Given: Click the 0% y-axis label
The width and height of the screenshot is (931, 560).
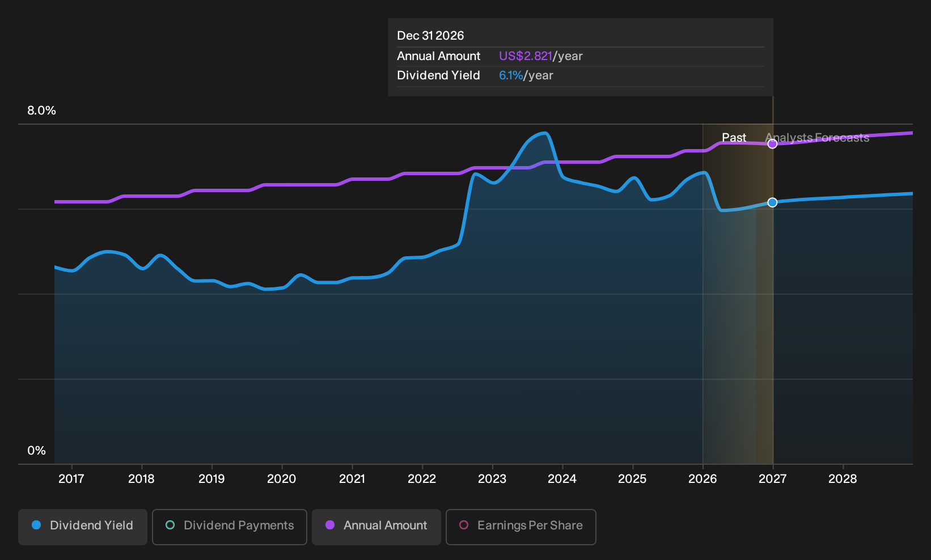Looking at the screenshot, I should tap(36, 451).
